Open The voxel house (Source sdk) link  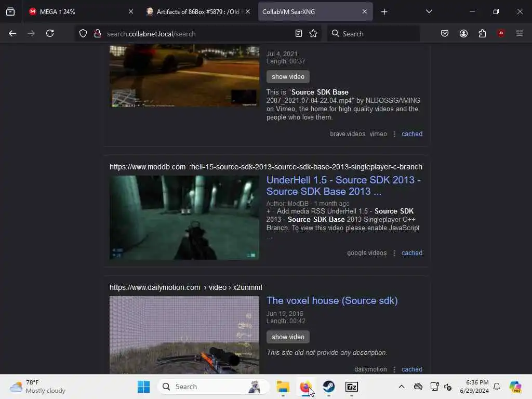point(332,301)
